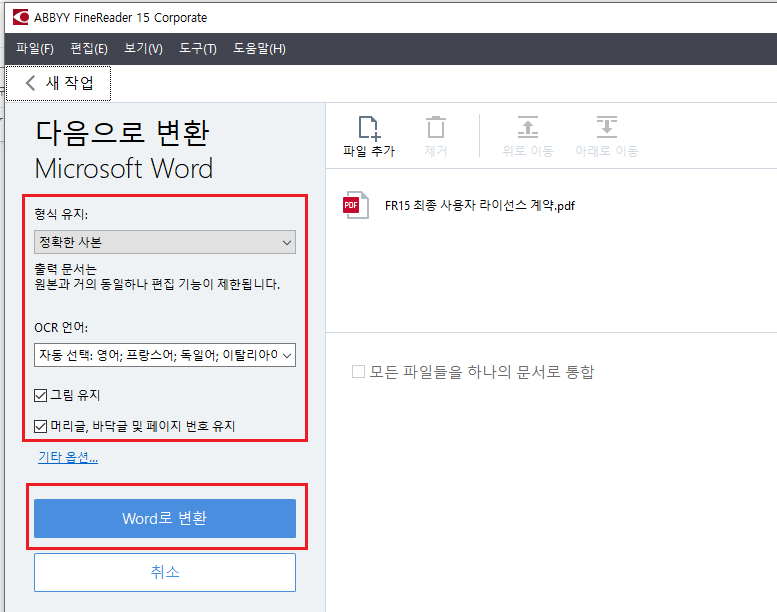Click the ABBYY FineReader app logo icon
This screenshot has height=612, width=777.
[21, 17]
